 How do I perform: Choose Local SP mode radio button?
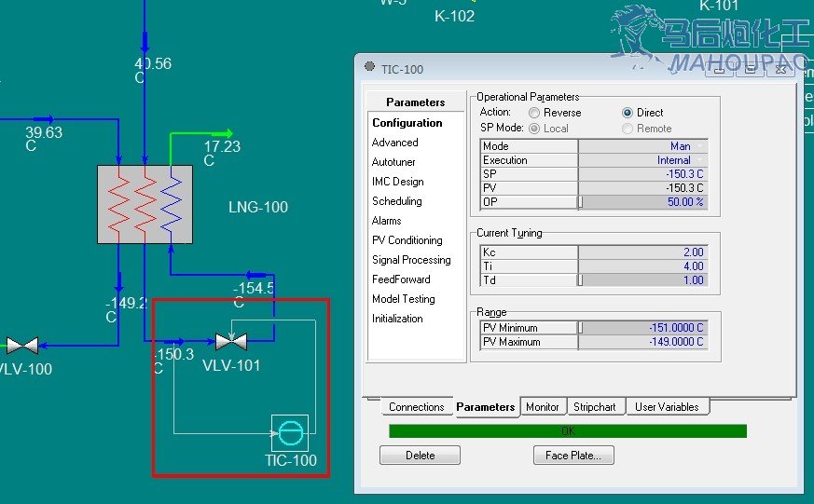click(534, 129)
